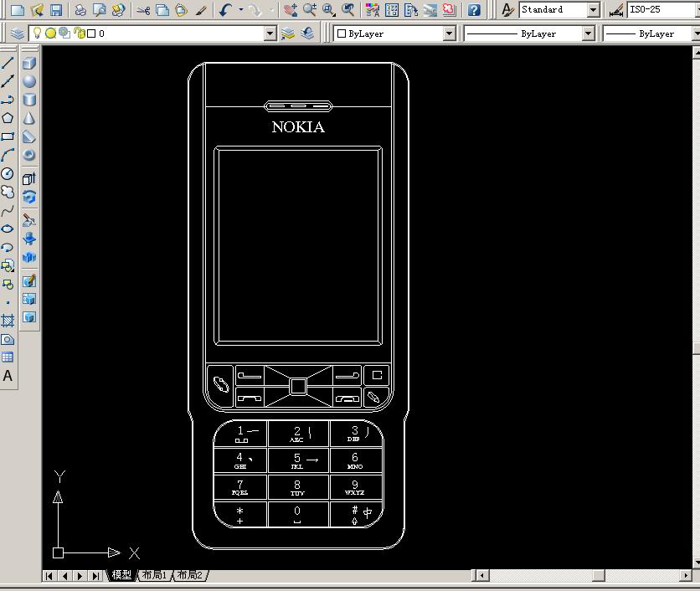Create a solid Sphere
700x591 pixels.
click(29, 81)
